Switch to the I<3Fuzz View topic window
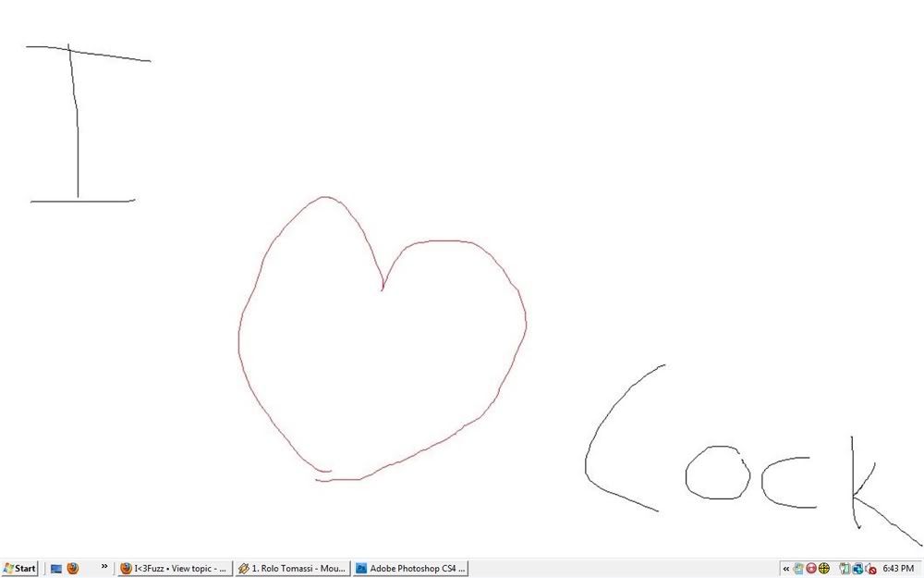This screenshot has height=578, width=924. (x=174, y=569)
